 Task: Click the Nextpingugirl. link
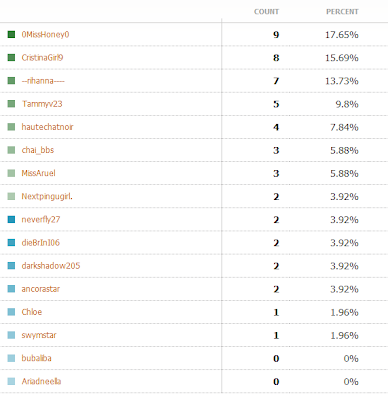(x=47, y=196)
